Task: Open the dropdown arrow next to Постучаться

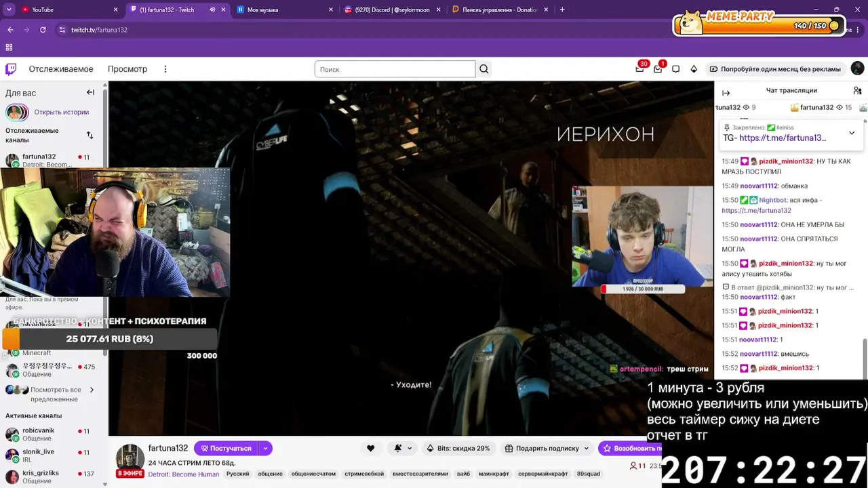Action: (x=265, y=448)
